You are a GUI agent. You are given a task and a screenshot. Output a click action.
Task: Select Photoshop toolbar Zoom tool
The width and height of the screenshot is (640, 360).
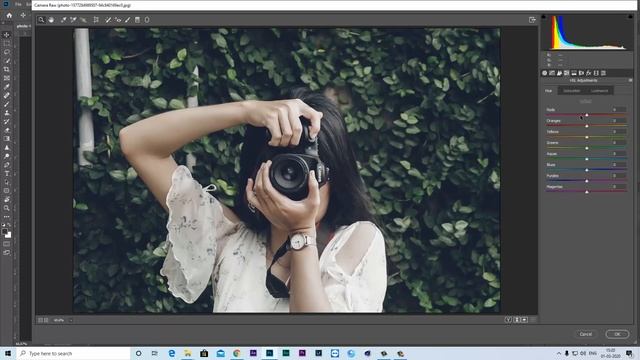click(7, 208)
